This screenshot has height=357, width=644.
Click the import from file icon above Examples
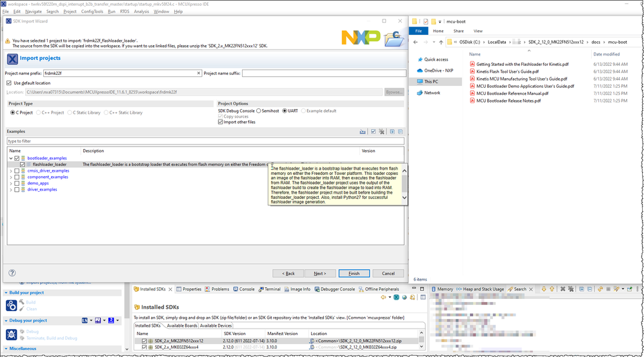point(362,132)
